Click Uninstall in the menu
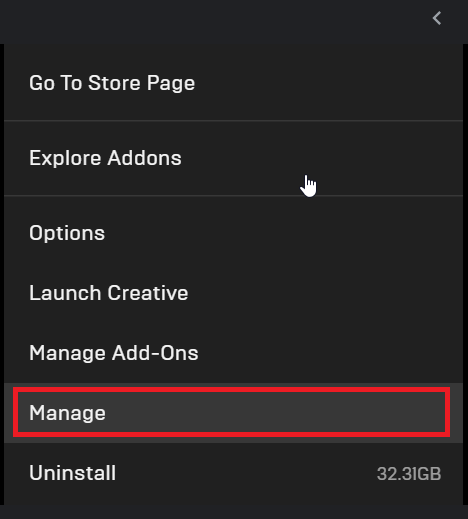The width and height of the screenshot is (468, 519). point(233,473)
